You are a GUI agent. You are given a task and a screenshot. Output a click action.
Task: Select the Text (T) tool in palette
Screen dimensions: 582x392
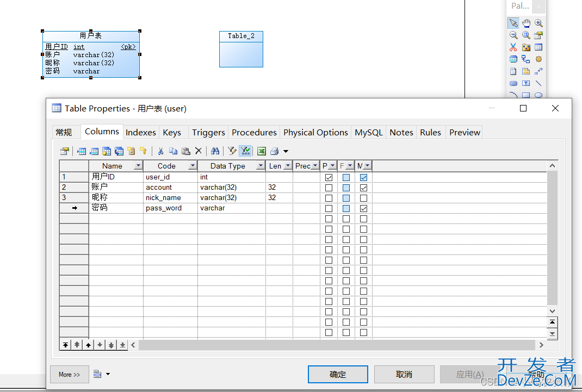[526, 83]
